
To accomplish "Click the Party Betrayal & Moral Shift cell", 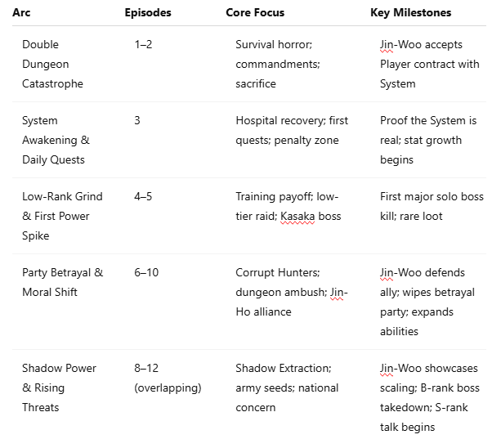I will click(62, 282).
